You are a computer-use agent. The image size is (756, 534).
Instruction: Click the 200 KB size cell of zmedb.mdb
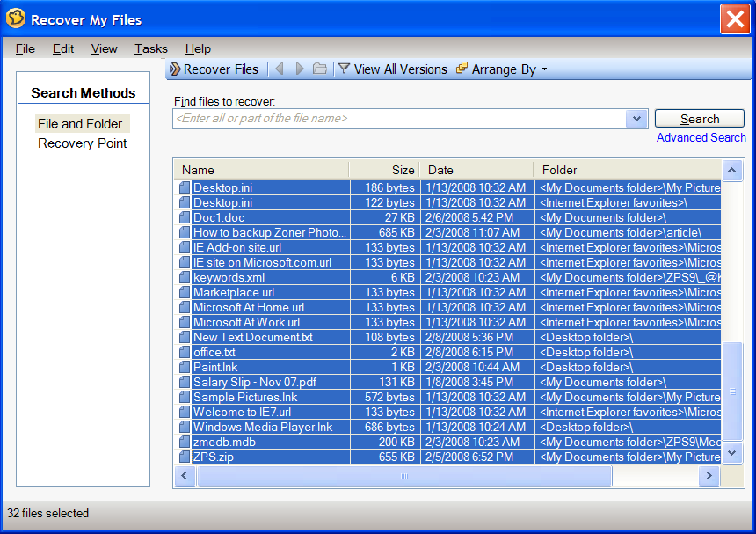(x=385, y=442)
